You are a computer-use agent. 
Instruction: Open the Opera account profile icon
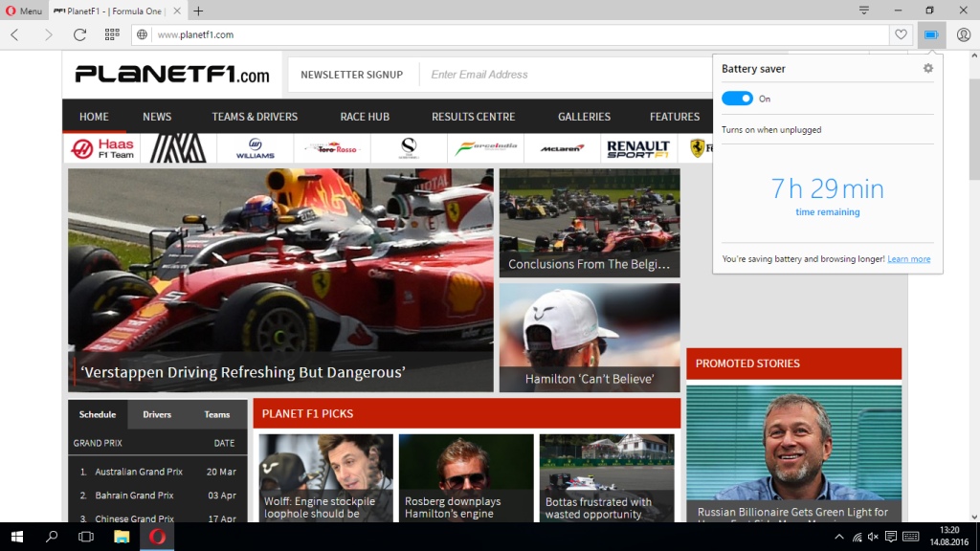click(x=963, y=34)
